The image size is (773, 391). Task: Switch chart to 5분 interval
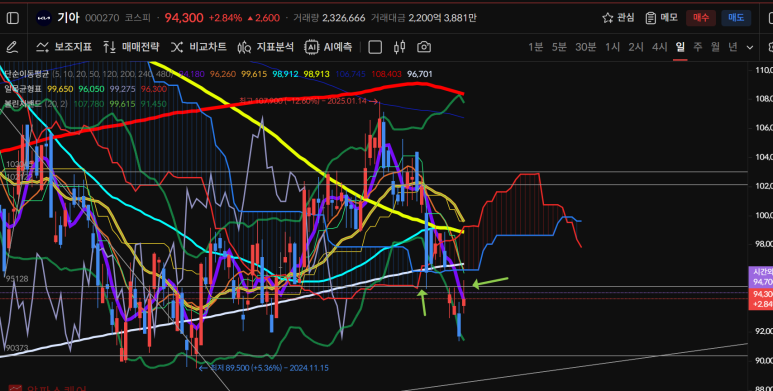(560, 47)
